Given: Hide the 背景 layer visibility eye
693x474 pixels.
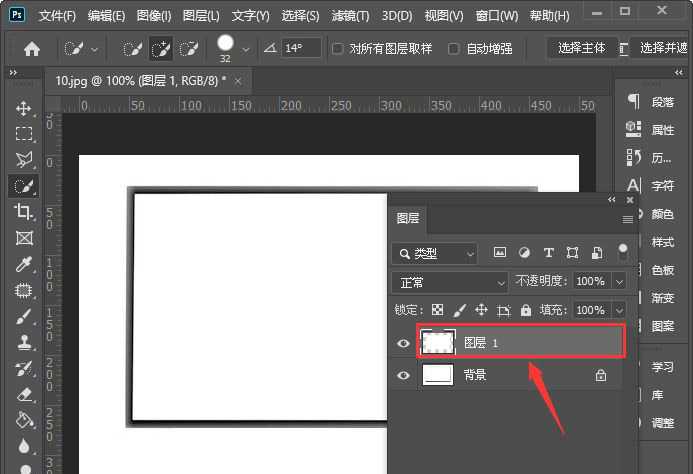Looking at the screenshot, I should (404, 376).
